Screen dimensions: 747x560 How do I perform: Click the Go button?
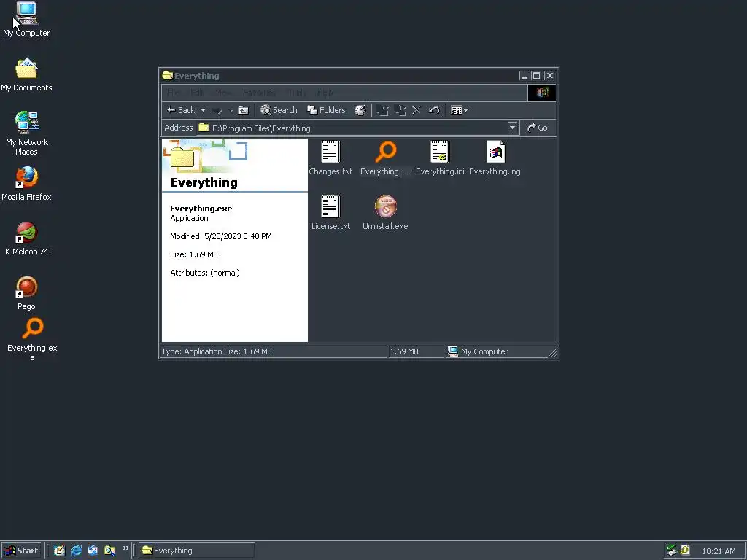[538, 128]
